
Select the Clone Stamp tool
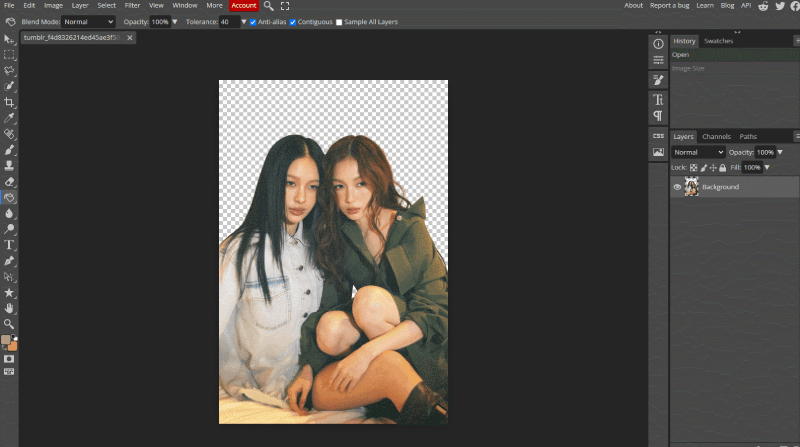coord(9,165)
